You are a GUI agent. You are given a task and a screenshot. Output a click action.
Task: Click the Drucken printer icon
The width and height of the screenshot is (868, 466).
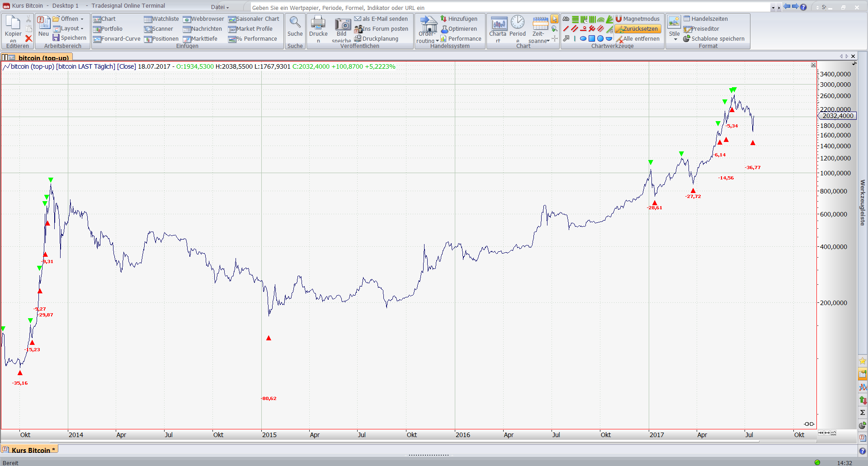pyautogui.click(x=318, y=23)
